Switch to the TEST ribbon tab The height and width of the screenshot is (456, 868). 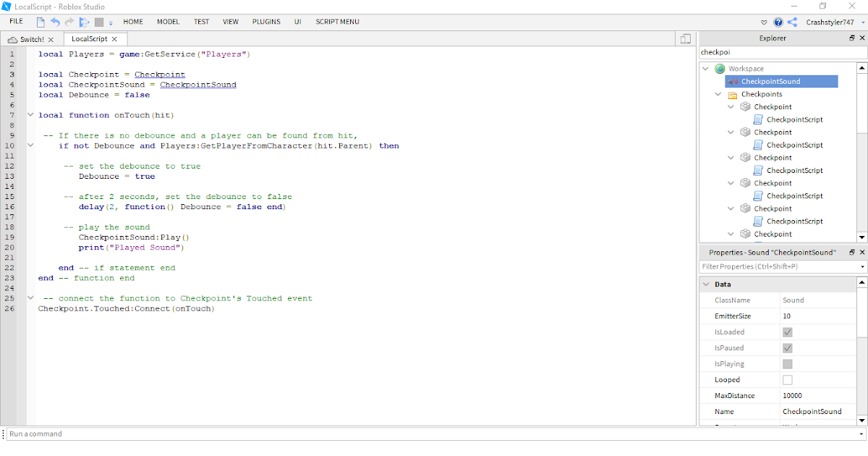[x=201, y=22]
